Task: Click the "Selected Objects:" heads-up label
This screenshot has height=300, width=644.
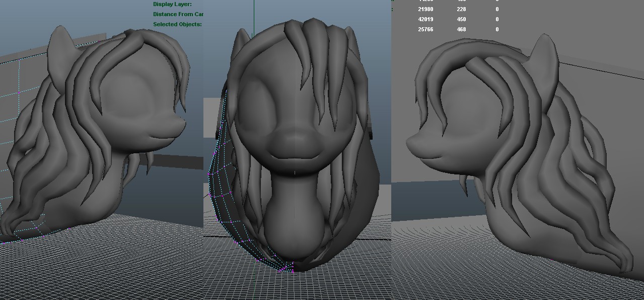Action: [x=177, y=24]
